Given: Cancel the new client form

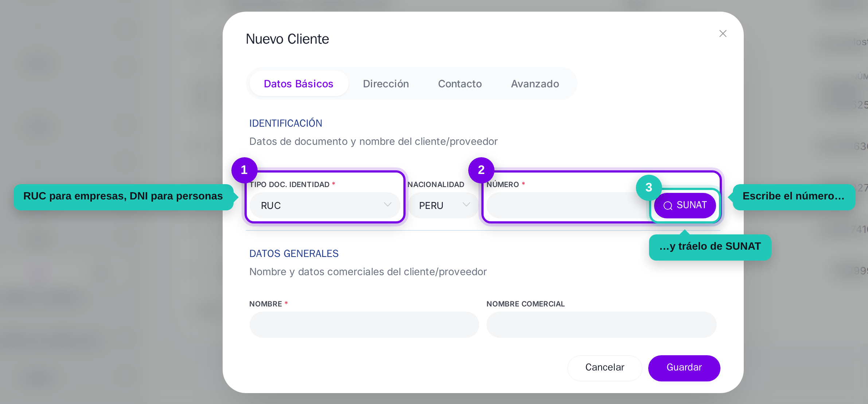Looking at the screenshot, I should [x=605, y=368].
